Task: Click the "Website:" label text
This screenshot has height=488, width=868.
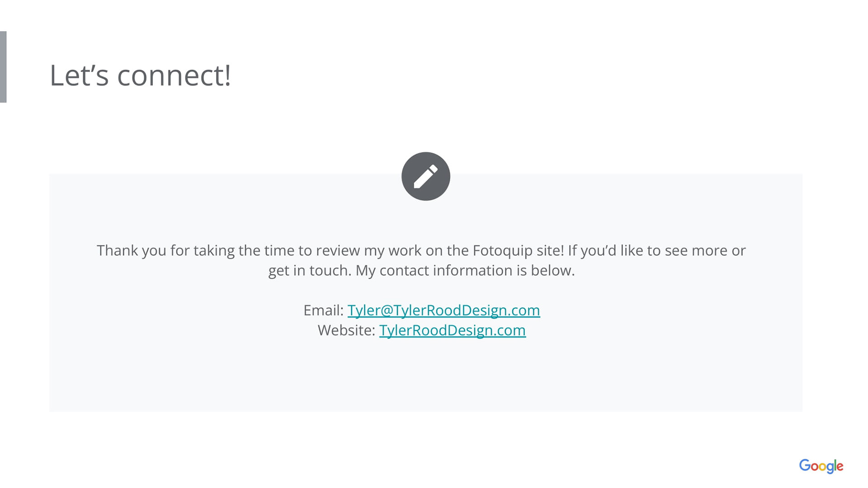Action: pyautogui.click(x=346, y=330)
